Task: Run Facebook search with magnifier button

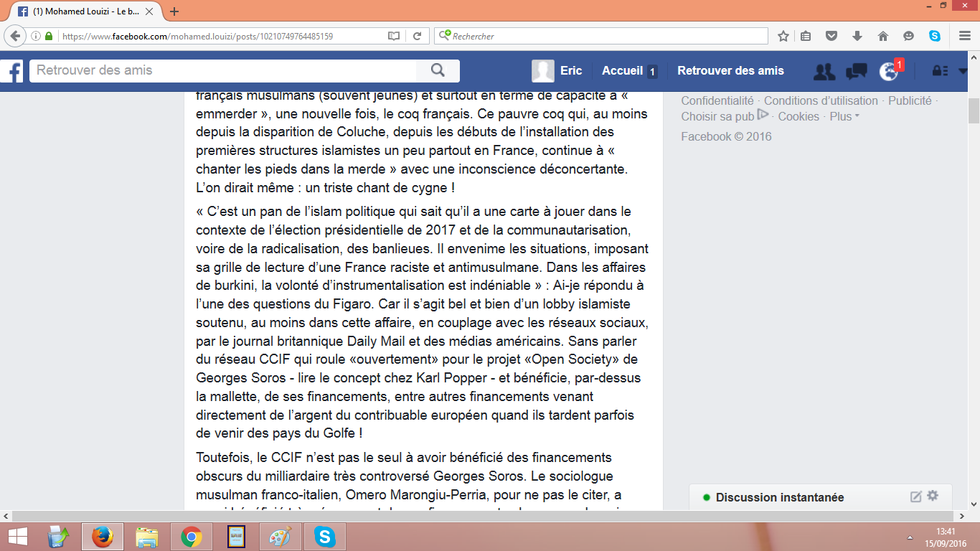Action: click(x=438, y=70)
